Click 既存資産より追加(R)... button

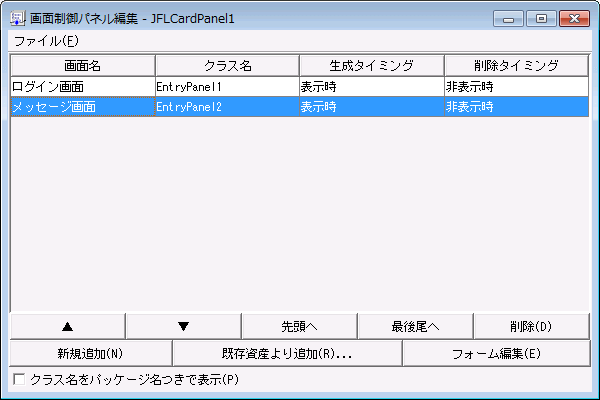point(287,353)
